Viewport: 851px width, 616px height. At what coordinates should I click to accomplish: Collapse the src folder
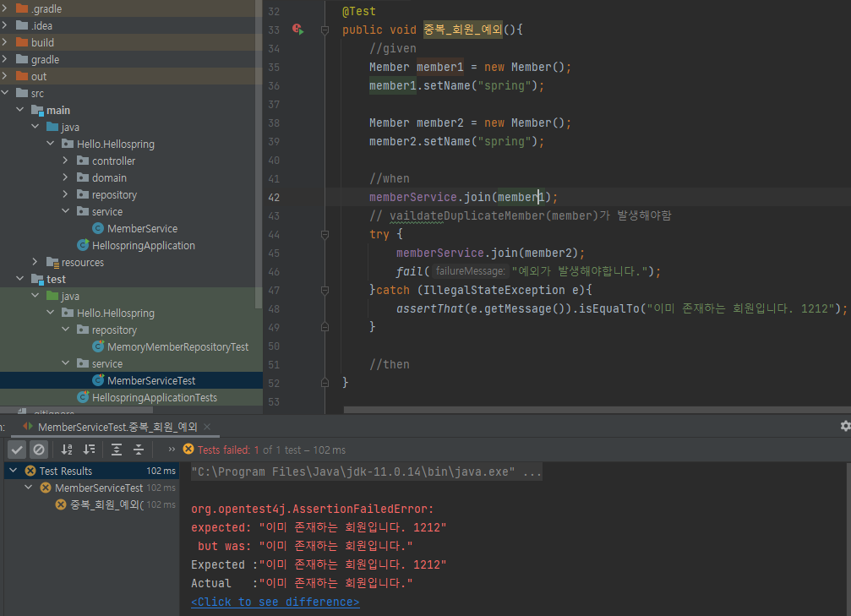[x=4, y=93]
